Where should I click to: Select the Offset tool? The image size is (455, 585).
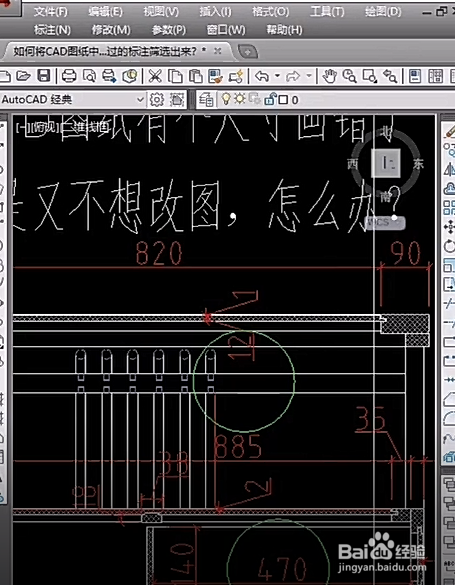(449, 188)
